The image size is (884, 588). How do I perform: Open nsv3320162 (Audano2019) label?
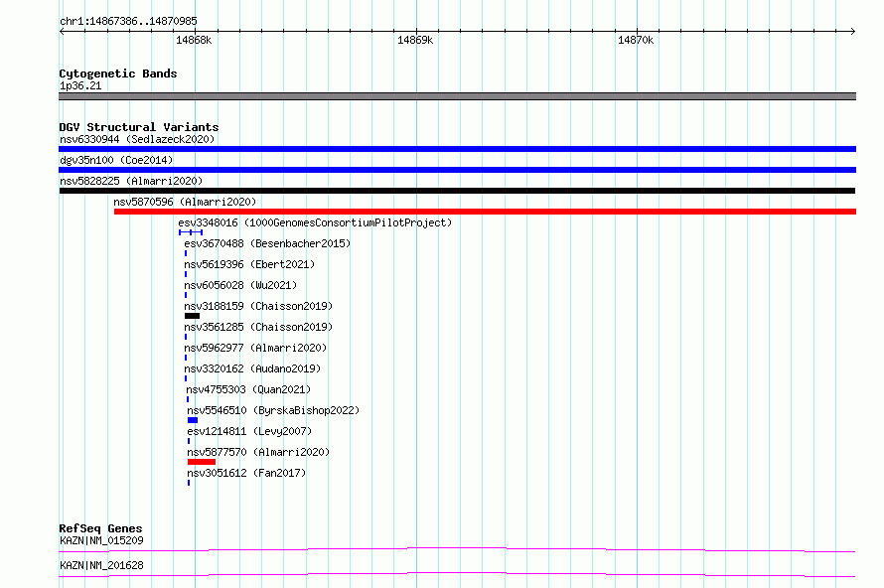(252, 368)
